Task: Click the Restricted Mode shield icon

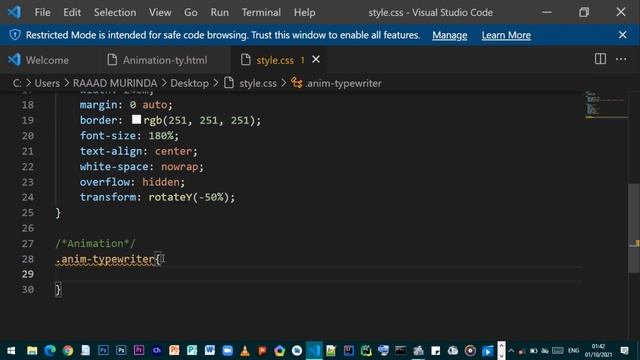Action: [15, 35]
